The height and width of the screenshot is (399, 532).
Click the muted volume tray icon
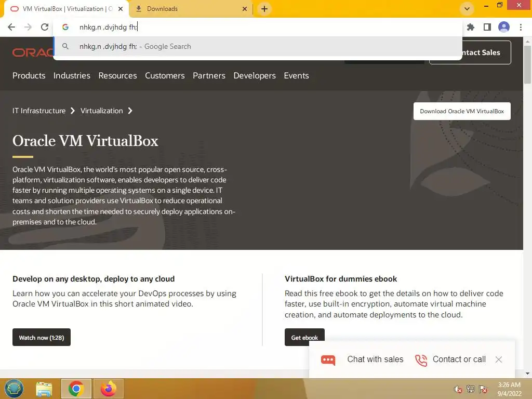(458, 389)
